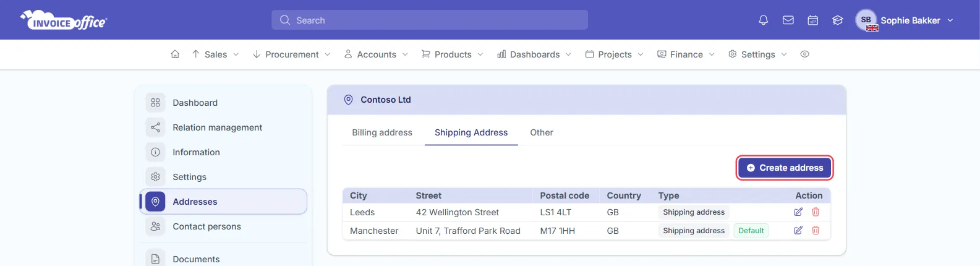
Task: Click the City column header
Action: point(359,195)
